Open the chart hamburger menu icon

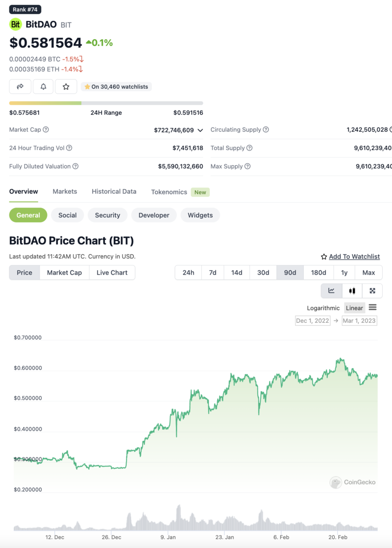coord(372,308)
